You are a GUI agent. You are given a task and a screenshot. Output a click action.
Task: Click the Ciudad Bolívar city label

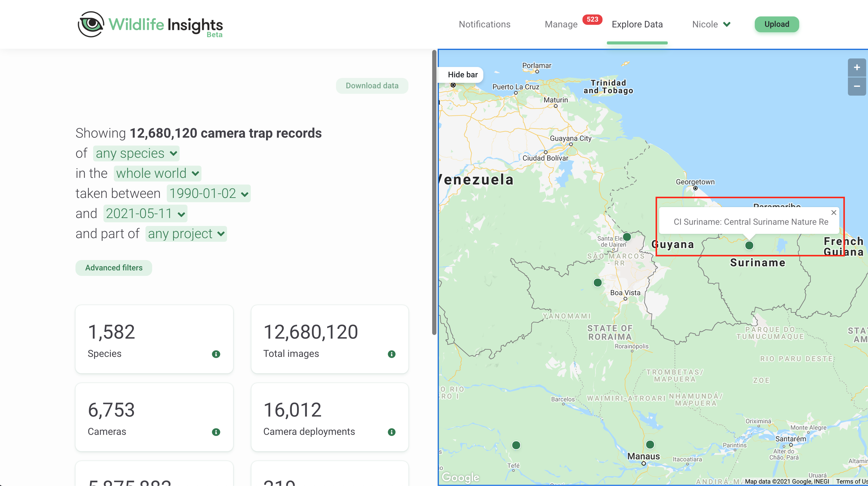pyautogui.click(x=545, y=158)
